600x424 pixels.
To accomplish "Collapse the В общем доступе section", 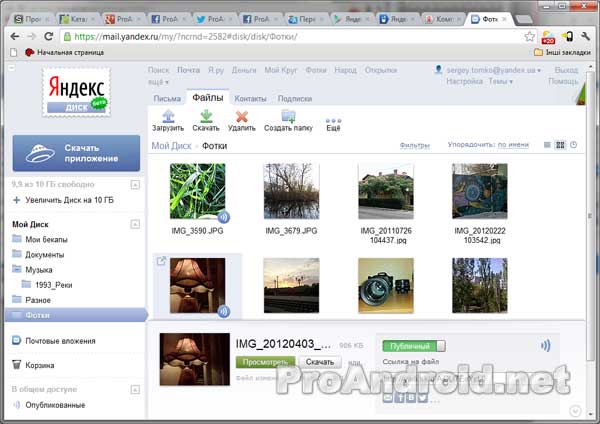I will [x=135, y=390].
